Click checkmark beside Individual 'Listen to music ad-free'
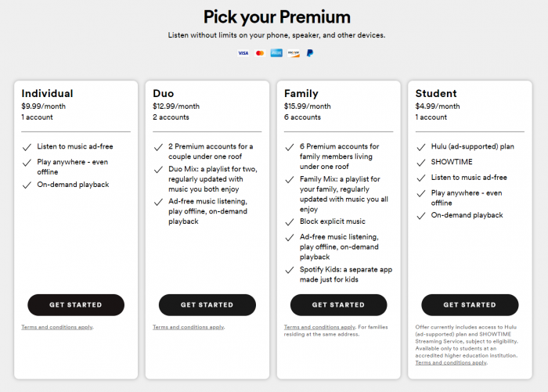This screenshot has height=392, width=548. click(27, 147)
